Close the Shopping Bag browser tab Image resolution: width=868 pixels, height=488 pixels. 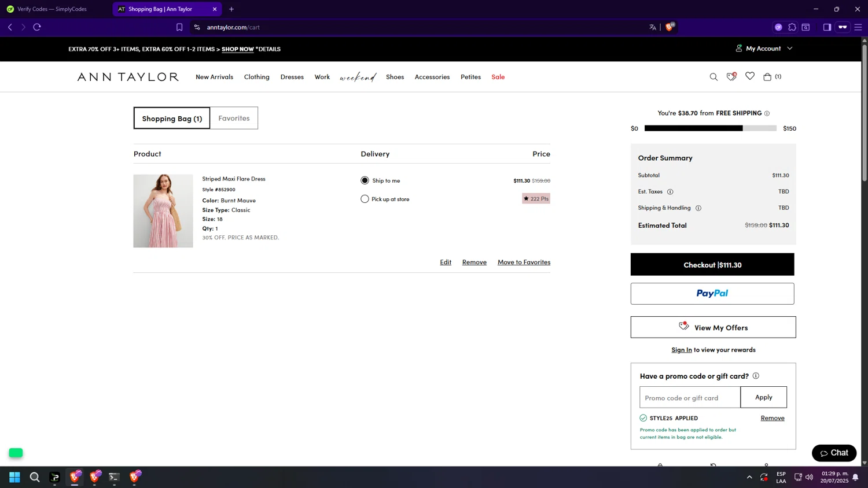pyautogui.click(x=215, y=9)
